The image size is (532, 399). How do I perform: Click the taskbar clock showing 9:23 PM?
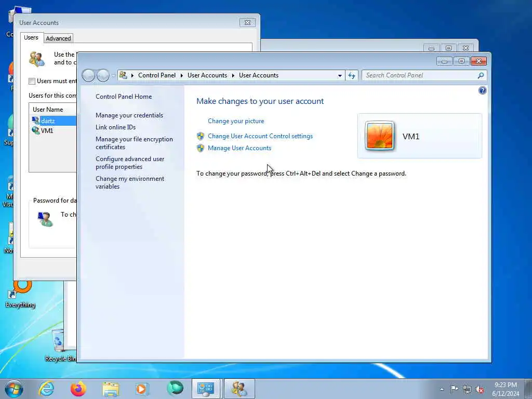[x=506, y=389]
